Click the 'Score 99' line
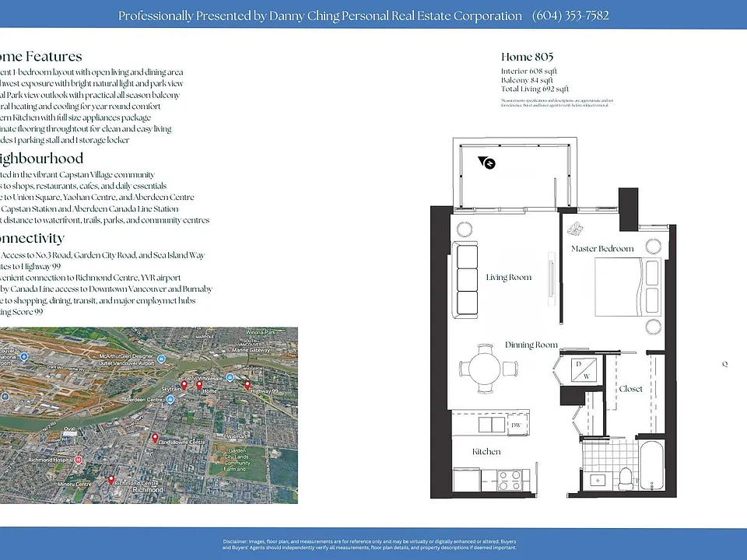 click(x=22, y=312)
